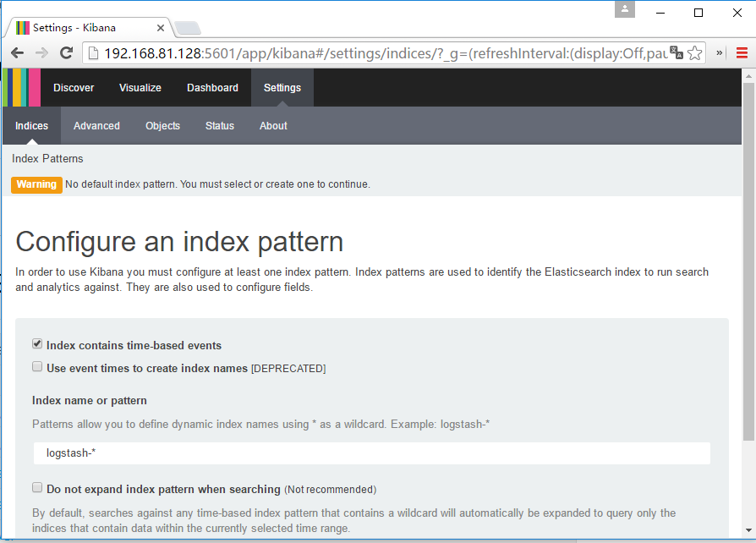Click the vertical scrollbar thumb
Viewport: 756px width, 543px height.
(x=748, y=262)
